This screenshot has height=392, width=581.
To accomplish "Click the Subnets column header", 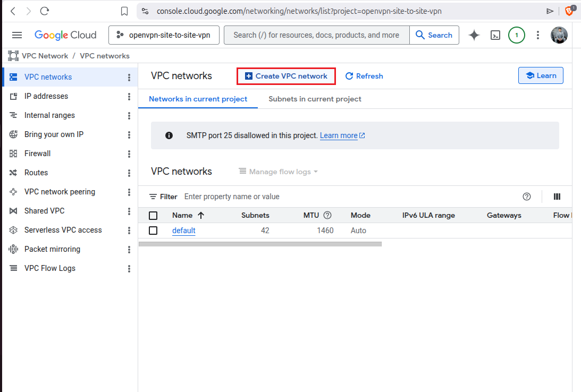I will pos(255,216).
